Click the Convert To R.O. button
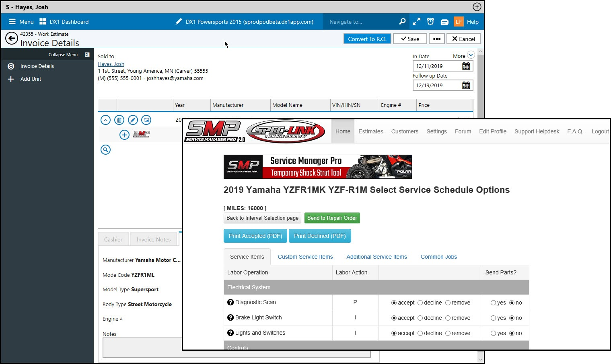 tap(367, 39)
